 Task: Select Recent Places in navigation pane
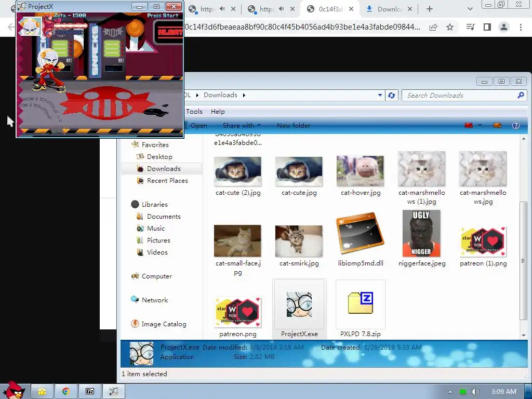coord(167,181)
